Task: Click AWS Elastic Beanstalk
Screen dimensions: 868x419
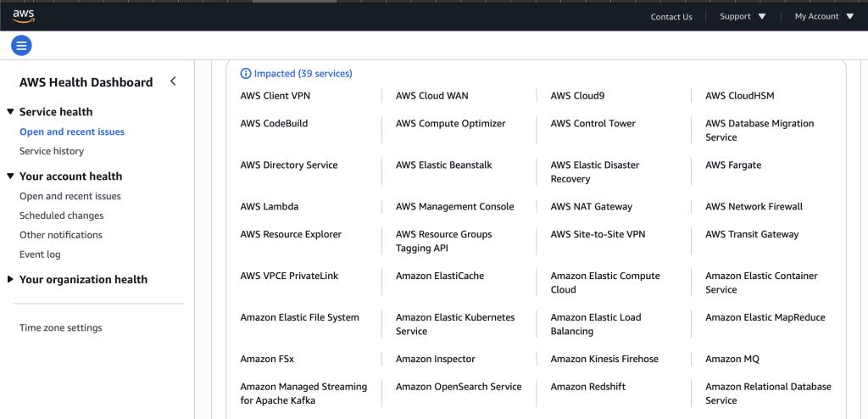Action: (444, 165)
